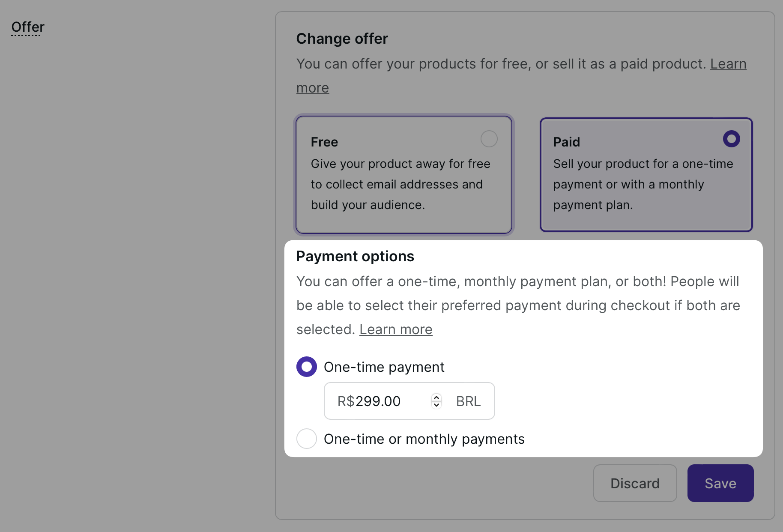The height and width of the screenshot is (532, 783).
Task: Select the Free offer radio button
Action: click(x=489, y=139)
